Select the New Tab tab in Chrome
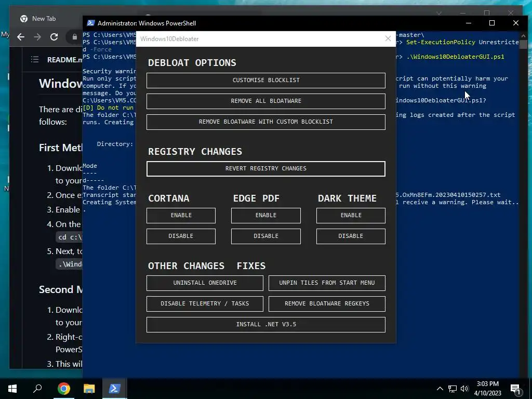This screenshot has height=399, width=532. click(44, 19)
